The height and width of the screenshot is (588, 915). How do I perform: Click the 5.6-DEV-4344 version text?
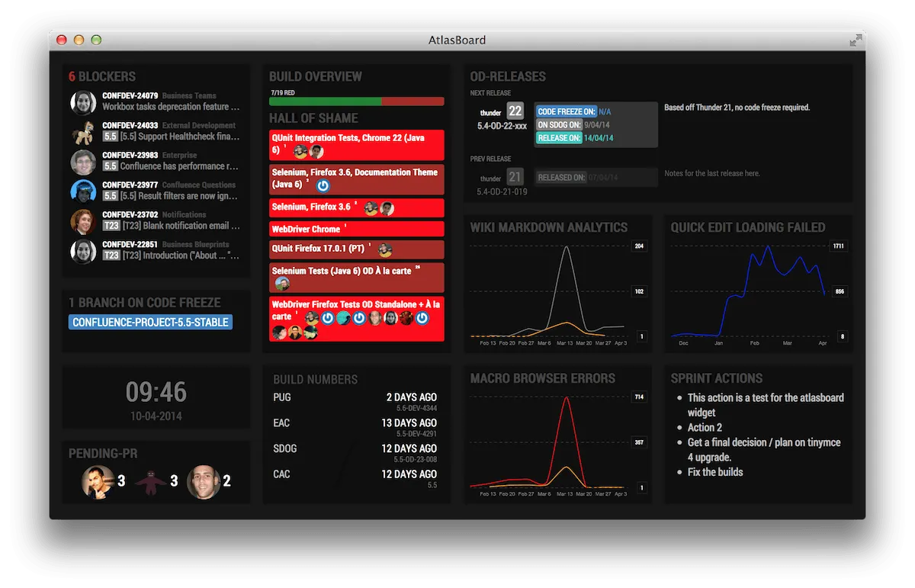pos(416,409)
